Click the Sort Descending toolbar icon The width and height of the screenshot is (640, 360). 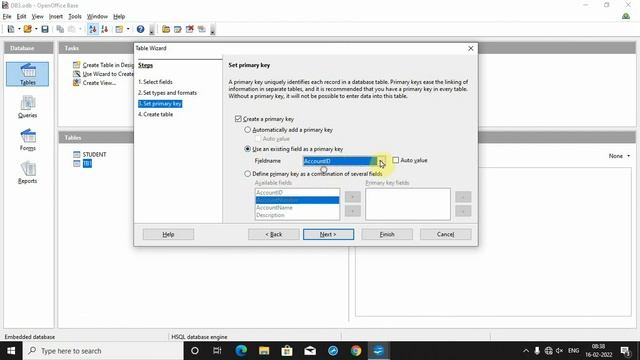tap(104, 29)
